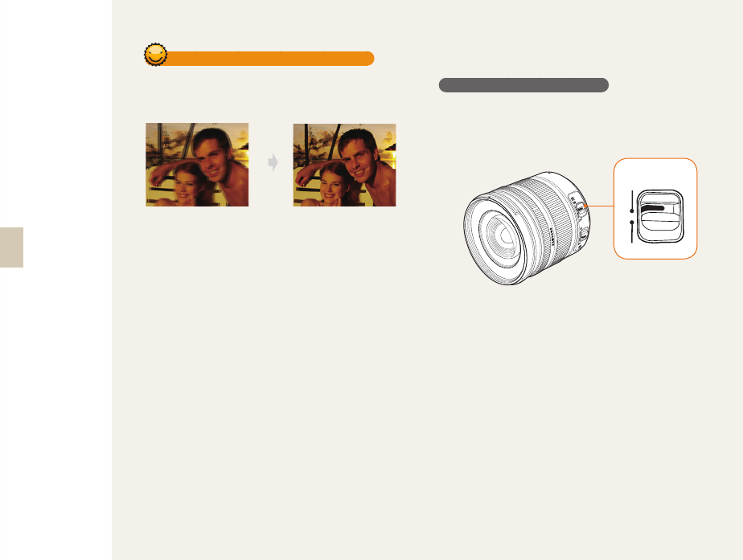
Task: Click the small slide switch on the lens barrel
Action: (581, 208)
